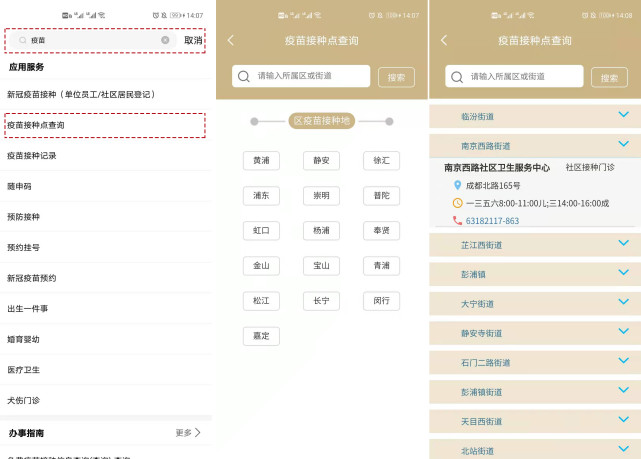Tap the back arrow on the street list screen
This screenshot has height=459, width=641.
445,40
